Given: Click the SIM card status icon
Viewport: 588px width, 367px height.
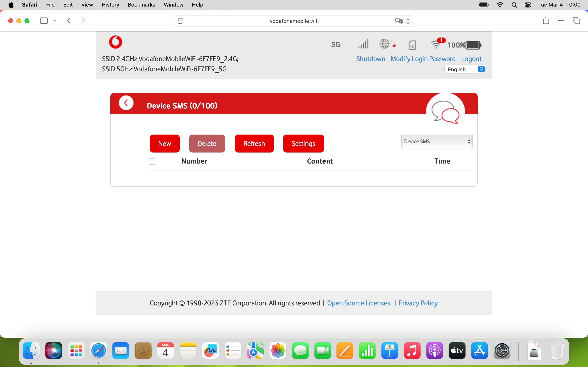Looking at the screenshot, I should (x=412, y=45).
